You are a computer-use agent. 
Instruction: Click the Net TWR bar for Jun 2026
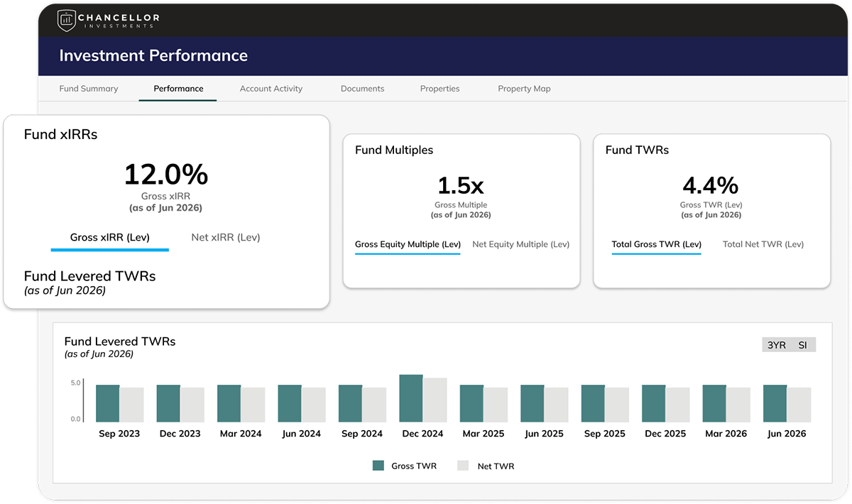[799, 405]
